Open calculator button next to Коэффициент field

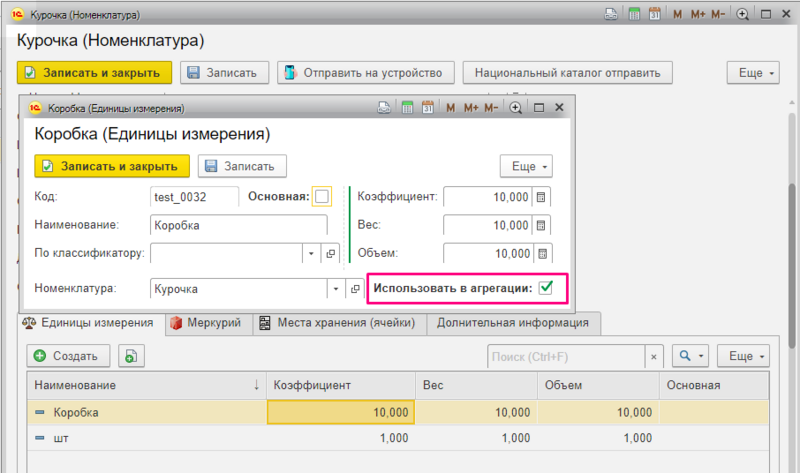[541, 197]
